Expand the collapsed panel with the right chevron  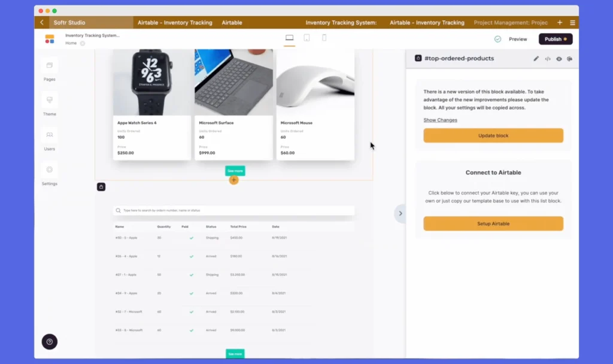(x=400, y=213)
